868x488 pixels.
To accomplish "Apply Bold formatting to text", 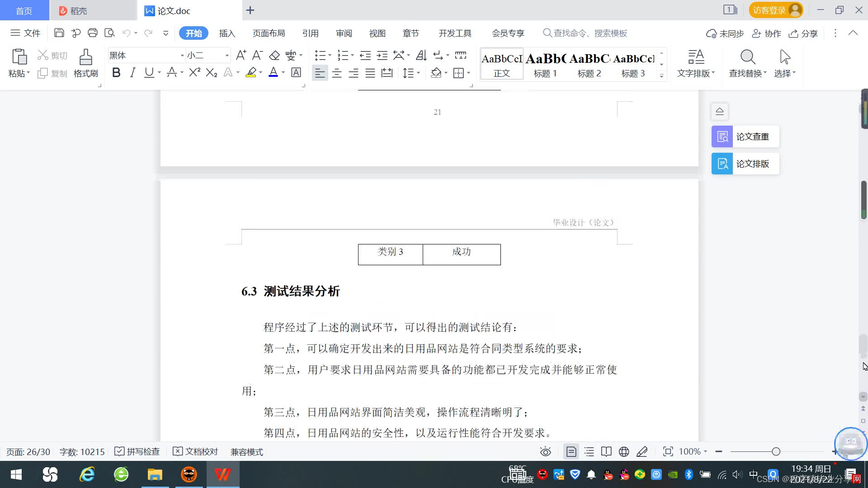I will [x=116, y=73].
